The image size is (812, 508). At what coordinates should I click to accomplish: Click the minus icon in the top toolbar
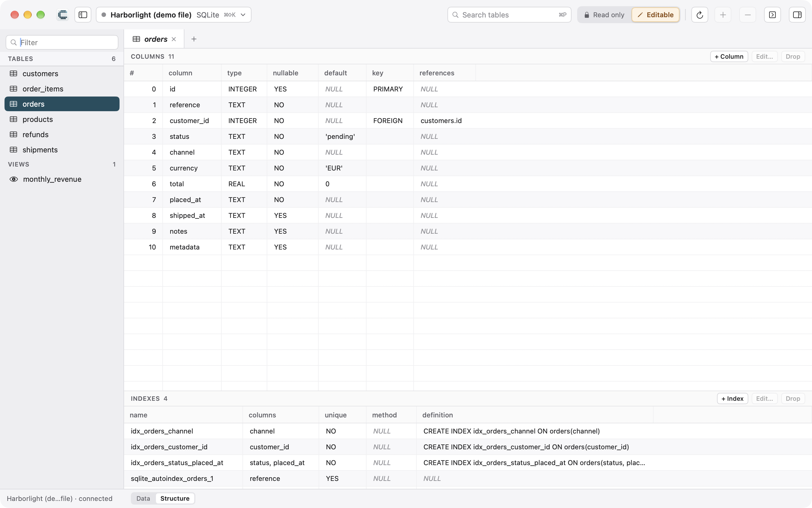pos(748,15)
